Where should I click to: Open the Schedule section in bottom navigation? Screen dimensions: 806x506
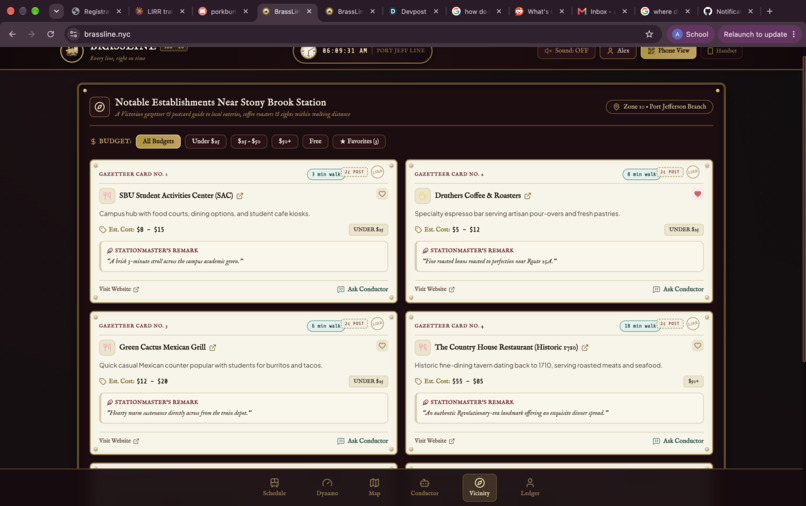click(x=274, y=487)
